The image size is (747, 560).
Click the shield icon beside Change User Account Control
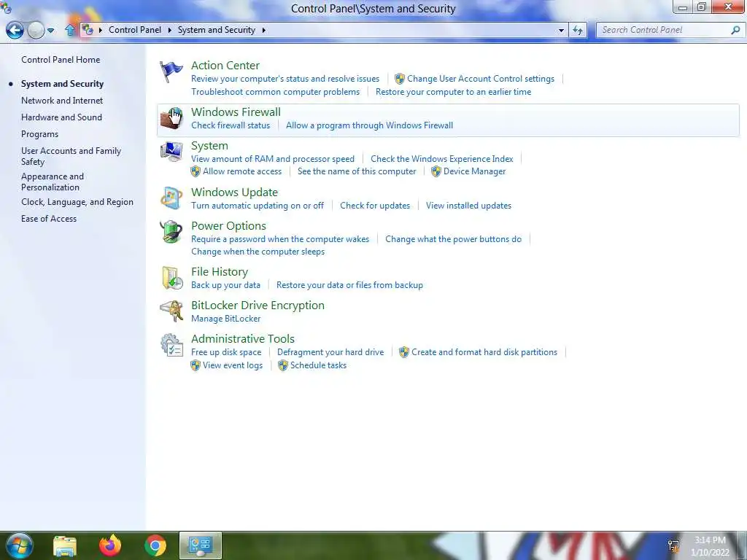(400, 79)
